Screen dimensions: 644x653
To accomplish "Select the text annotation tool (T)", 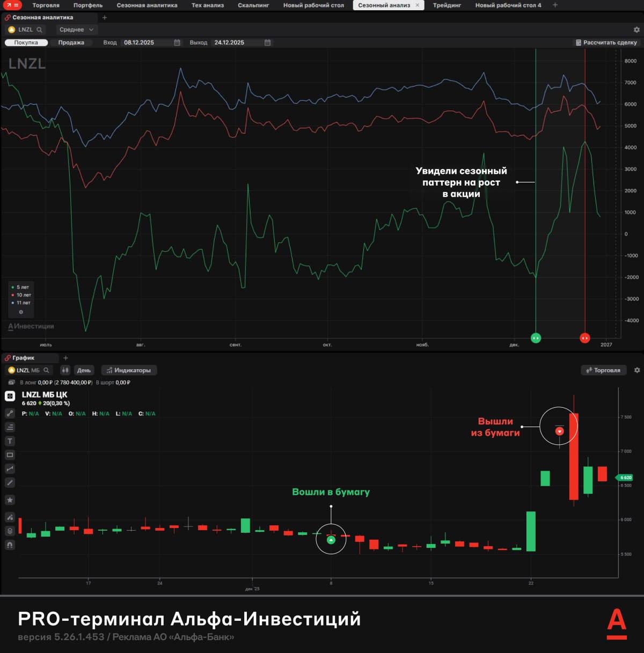I will (x=10, y=441).
